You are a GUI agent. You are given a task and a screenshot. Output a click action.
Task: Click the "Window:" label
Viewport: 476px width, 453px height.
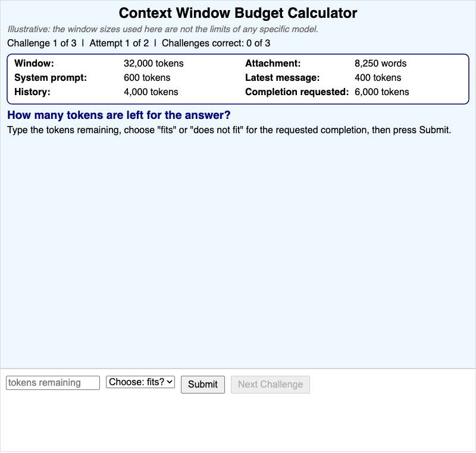tap(34, 64)
